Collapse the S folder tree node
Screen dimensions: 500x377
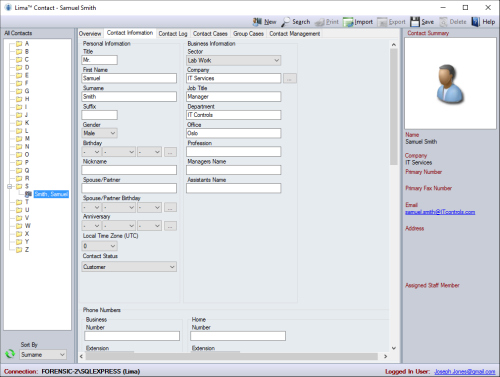9,186
